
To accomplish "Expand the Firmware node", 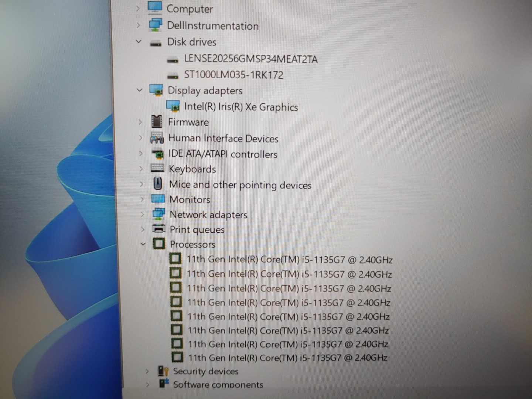I will pos(140,122).
